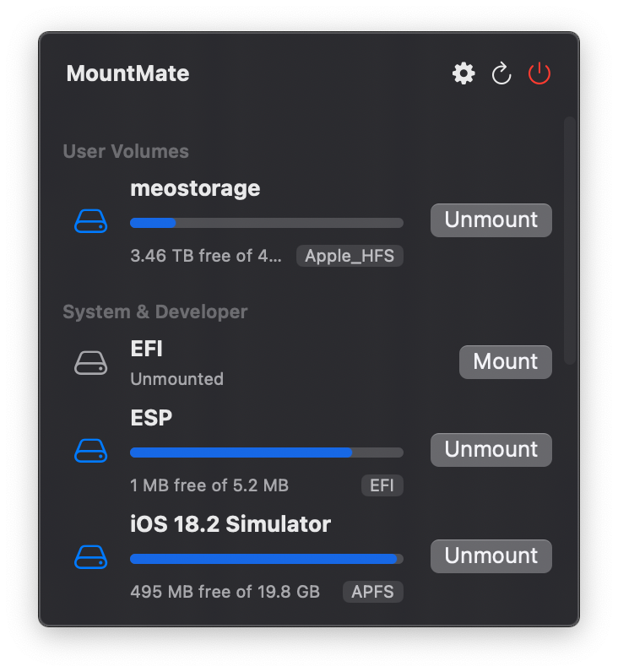The image size is (618, 672).
Task: Click the MountMate title
Action: pos(127,73)
